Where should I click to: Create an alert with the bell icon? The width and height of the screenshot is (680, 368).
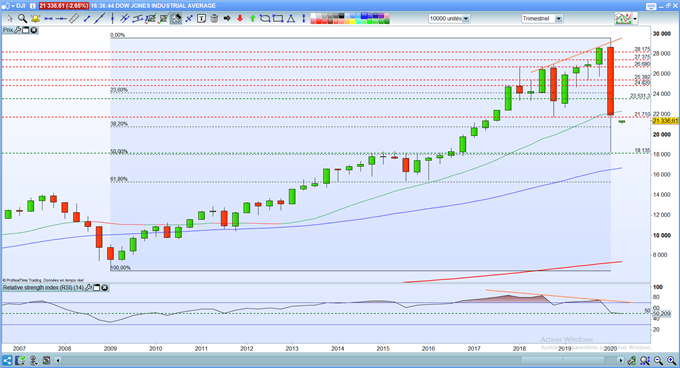tap(35, 19)
